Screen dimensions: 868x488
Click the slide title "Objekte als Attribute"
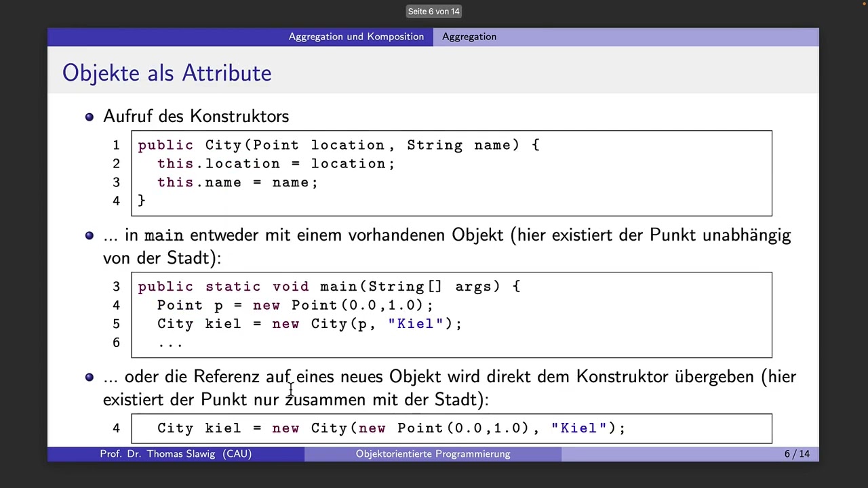click(x=167, y=73)
